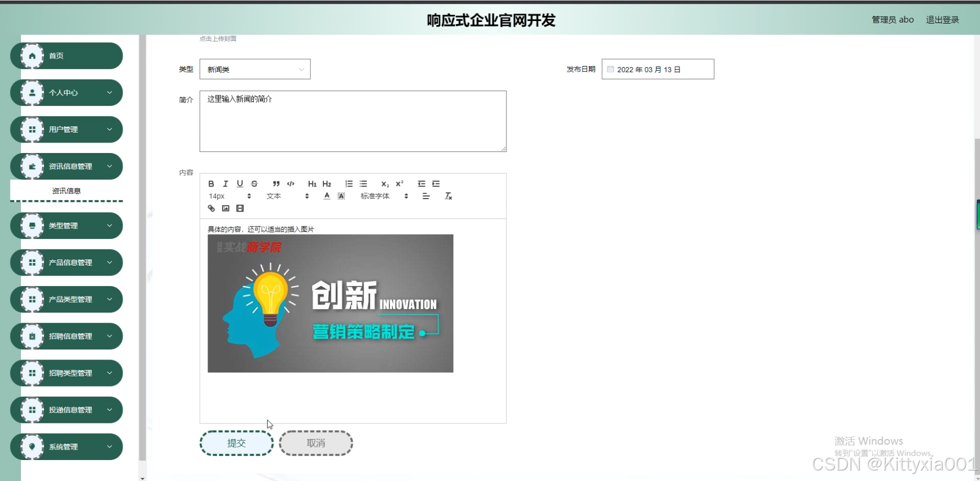Clear text formatting
The width and height of the screenshot is (980, 481).
(x=448, y=196)
